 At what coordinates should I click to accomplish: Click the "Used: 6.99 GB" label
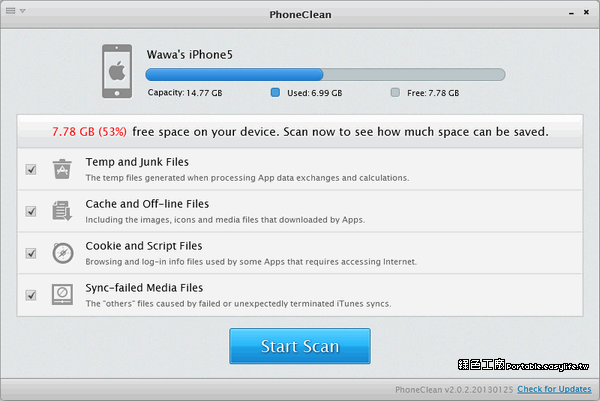coord(315,93)
